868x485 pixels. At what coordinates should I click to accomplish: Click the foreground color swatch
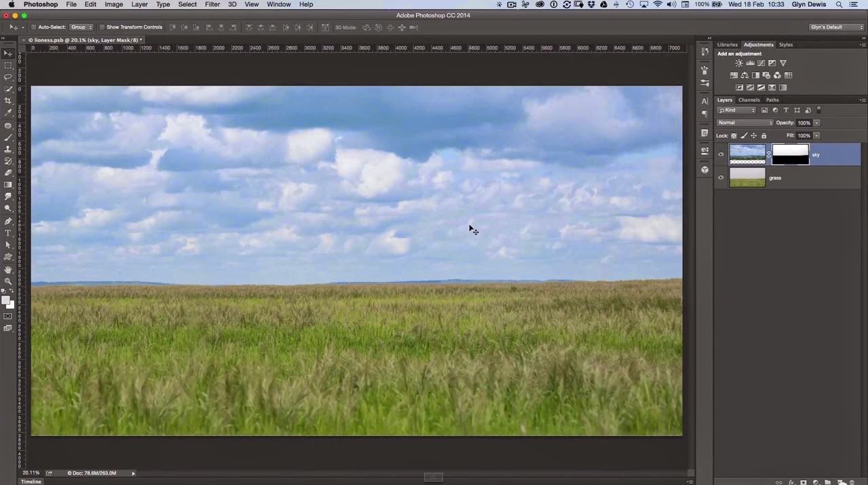point(7,299)
